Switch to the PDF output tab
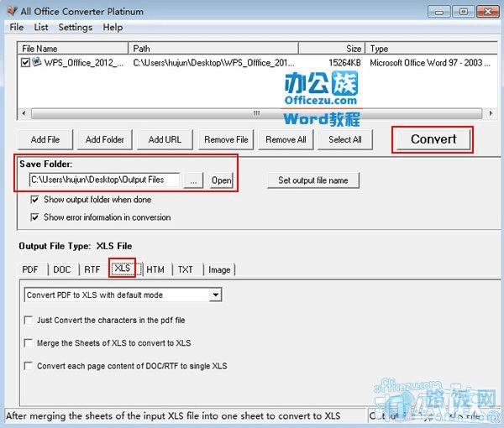 (x=30, y=269)
